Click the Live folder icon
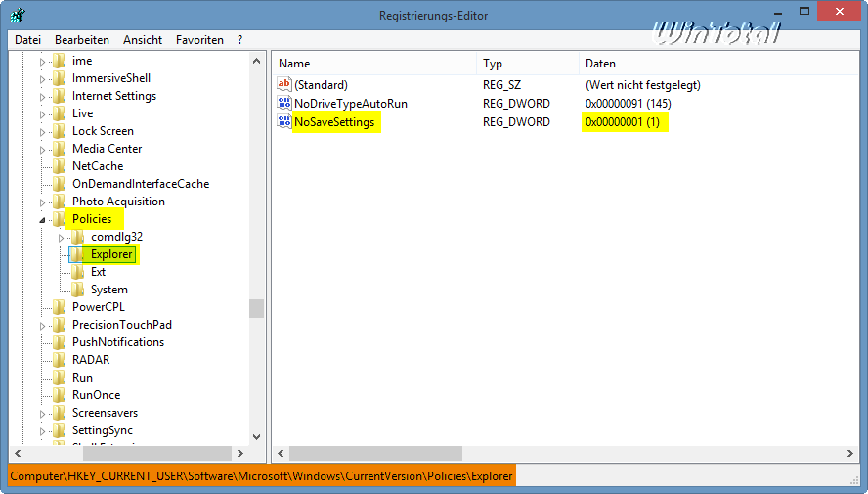Viewport: 868px width, 494px height. coord(60,113)
